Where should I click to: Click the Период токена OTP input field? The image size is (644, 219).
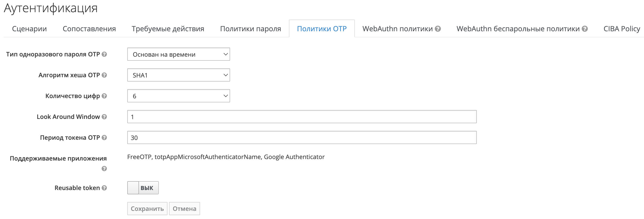pyautogui.click(x=302, y=138)
